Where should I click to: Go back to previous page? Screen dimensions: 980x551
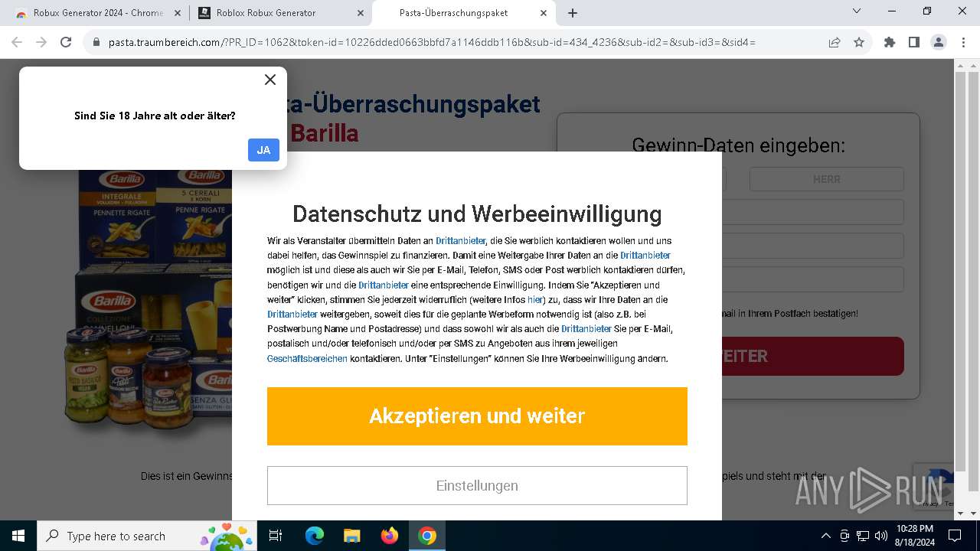coord(17,43)
